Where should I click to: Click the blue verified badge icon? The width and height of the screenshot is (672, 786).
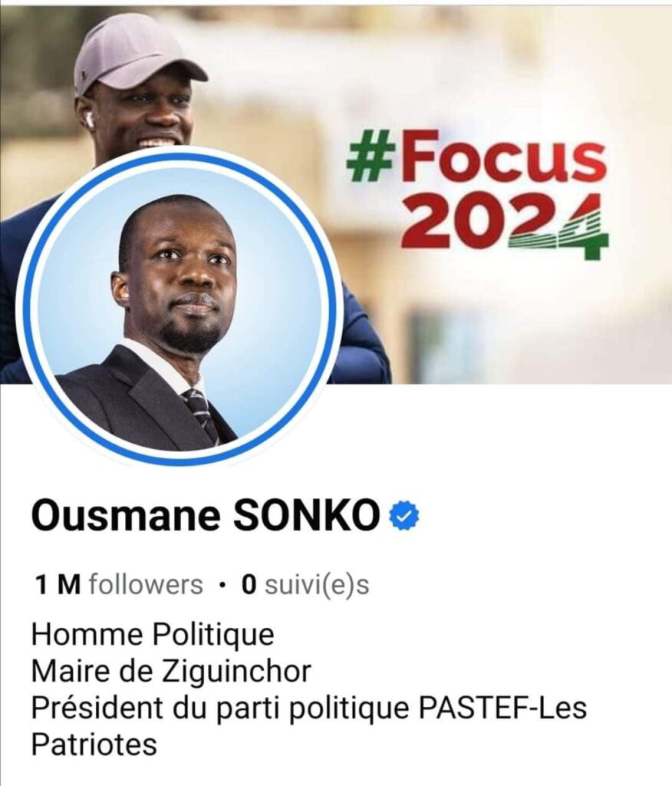[405, 517]
